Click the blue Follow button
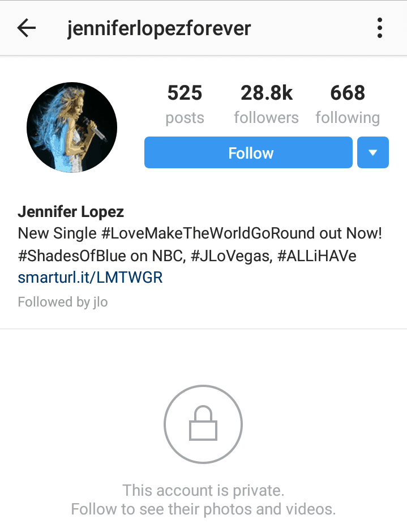 (x=249, y=152)
